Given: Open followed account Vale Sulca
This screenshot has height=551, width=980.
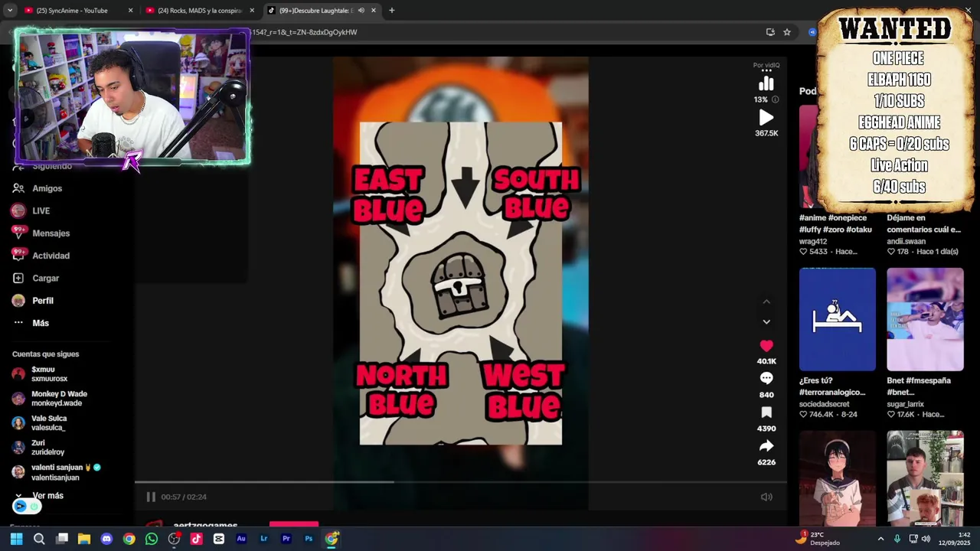Looking at the screenshot, I should pos(49,423).
